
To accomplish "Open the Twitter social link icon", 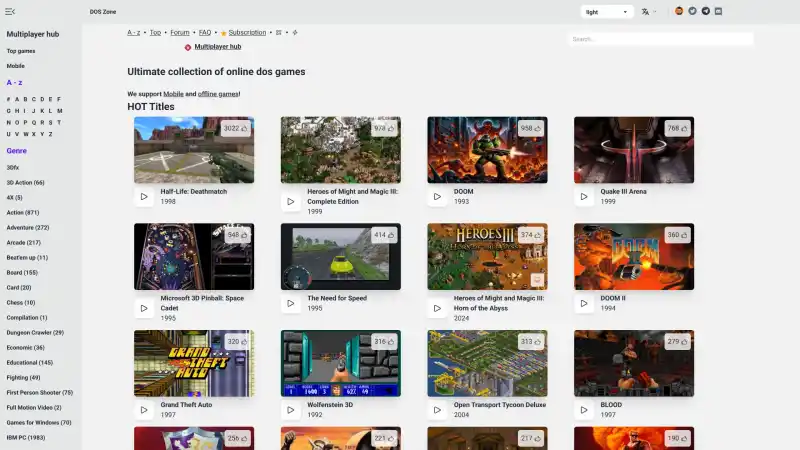I will pyautogui.click(x=692, y=12).
